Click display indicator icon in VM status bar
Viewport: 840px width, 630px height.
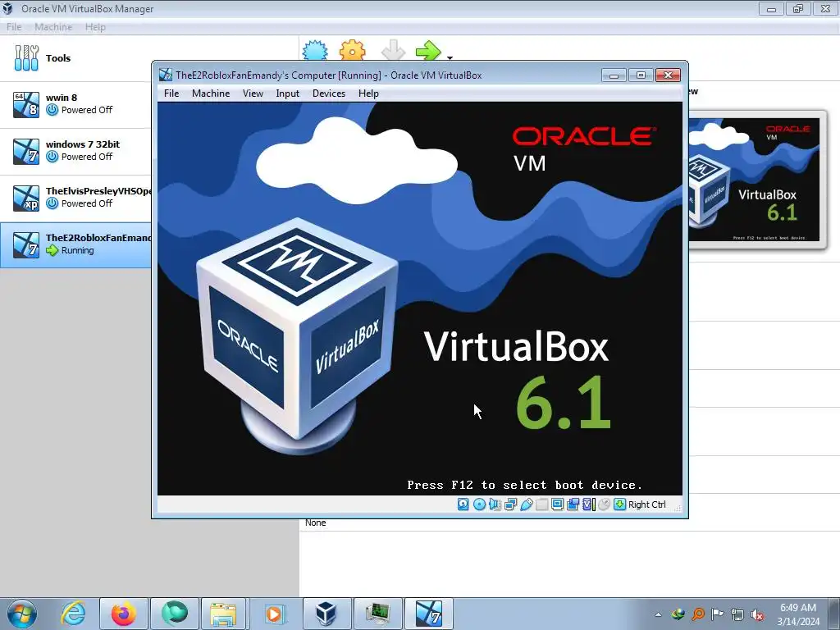[557, 504]
